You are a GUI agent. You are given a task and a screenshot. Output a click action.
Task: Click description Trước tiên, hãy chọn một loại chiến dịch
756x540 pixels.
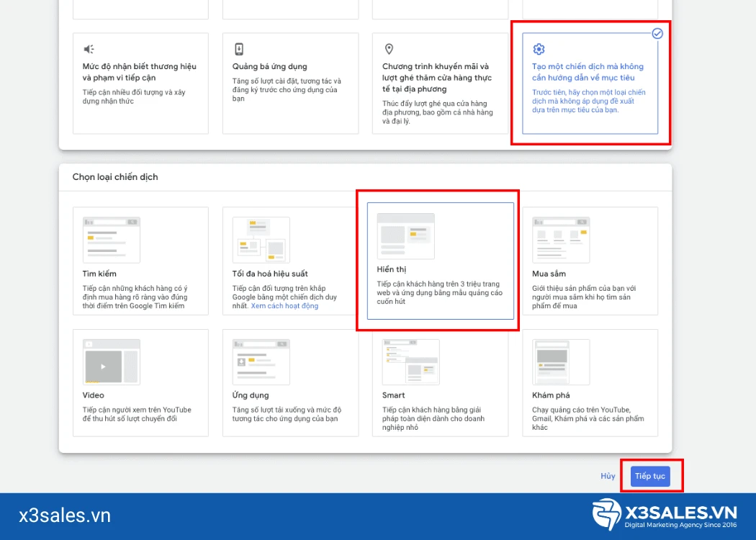[589, 101]
